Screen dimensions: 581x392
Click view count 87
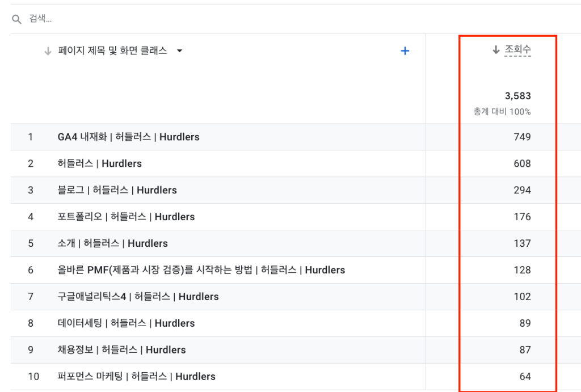[x=525, y=350]
